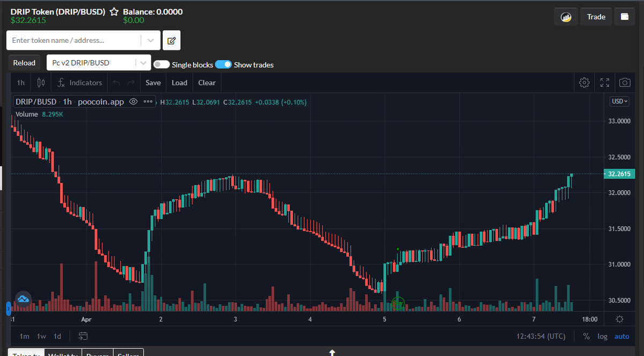
Task: Open the wallet icon in the top right
Action: 624,17
